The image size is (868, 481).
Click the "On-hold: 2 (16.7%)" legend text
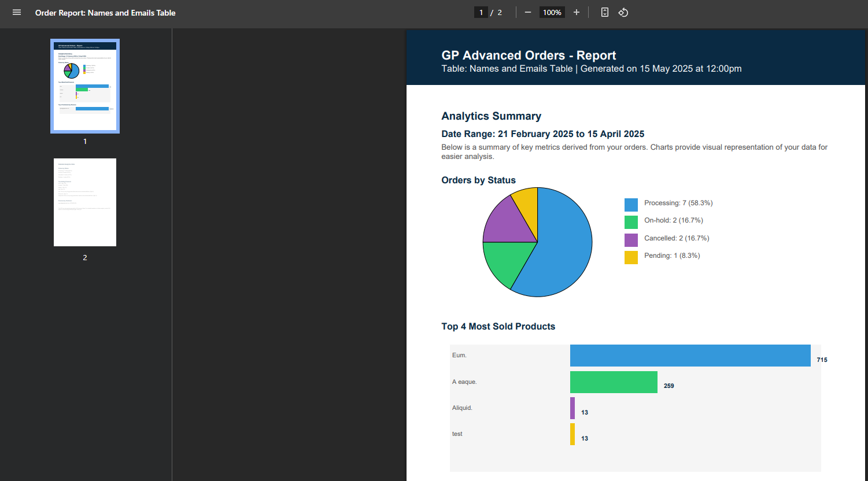pos(674,220)
